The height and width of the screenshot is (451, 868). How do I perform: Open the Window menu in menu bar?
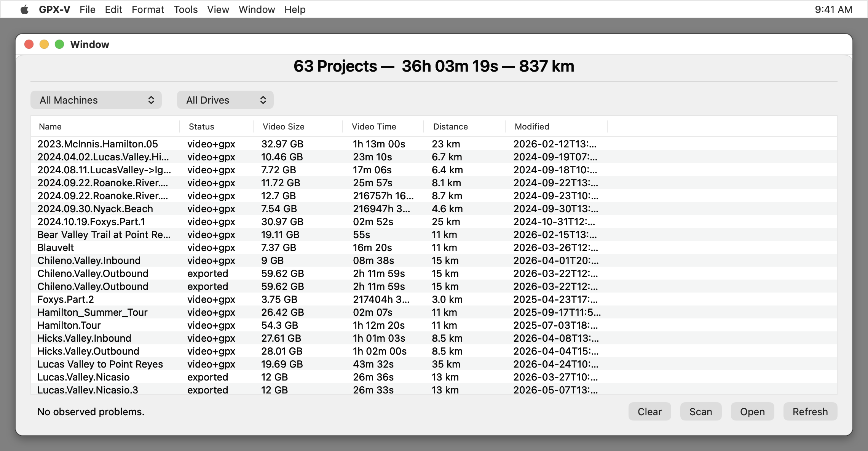[x=257, y=10]
